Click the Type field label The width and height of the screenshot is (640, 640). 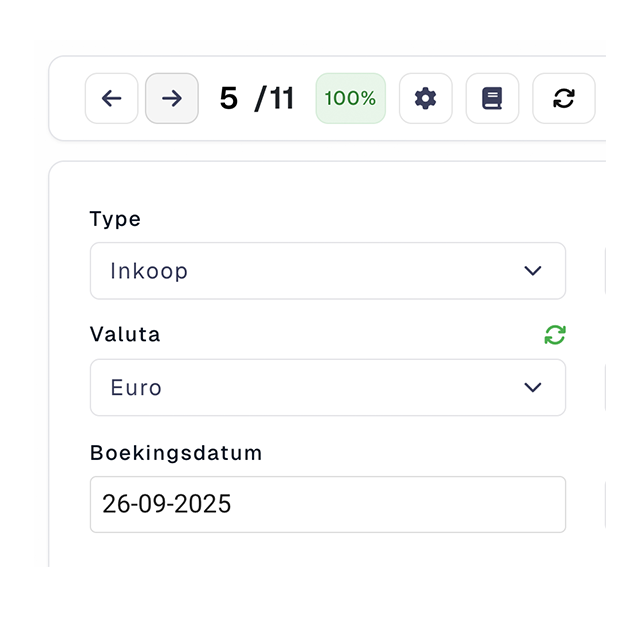[x=115, y=219]
